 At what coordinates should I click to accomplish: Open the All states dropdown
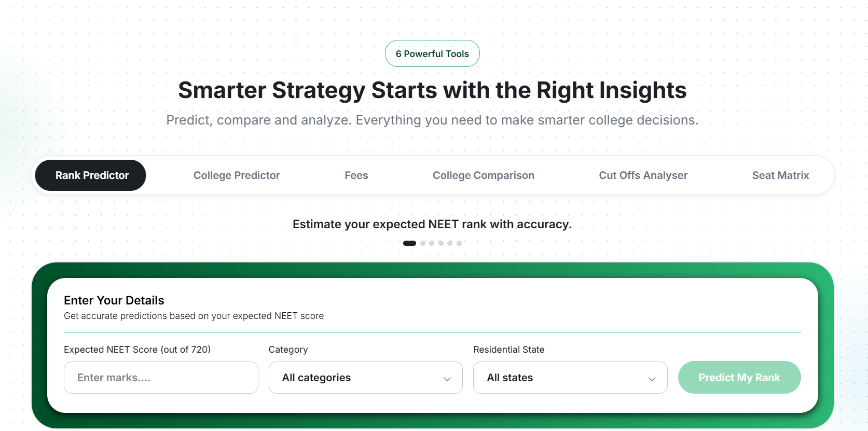[570, 378]
